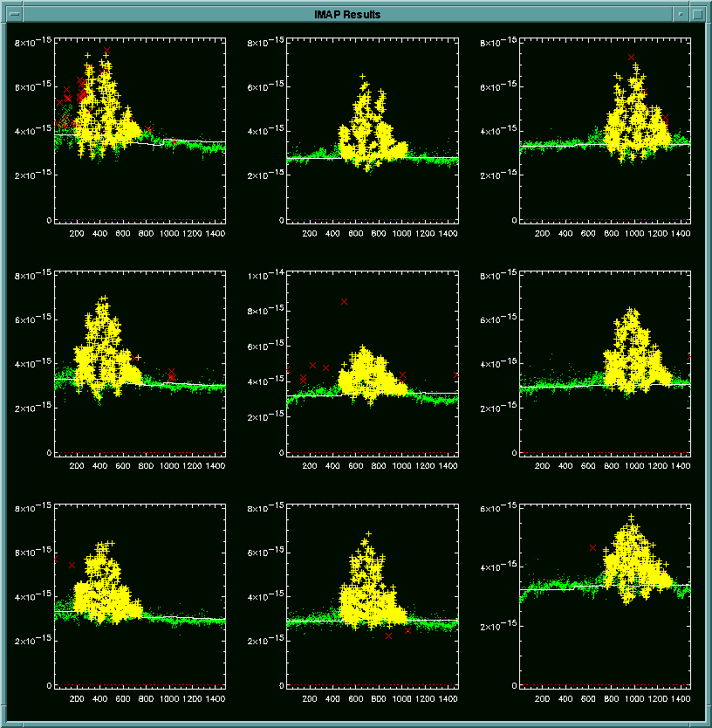Click the maximize button in title bar
The width and height of the screenshot is (712, 728).
(x=697, y=15)
